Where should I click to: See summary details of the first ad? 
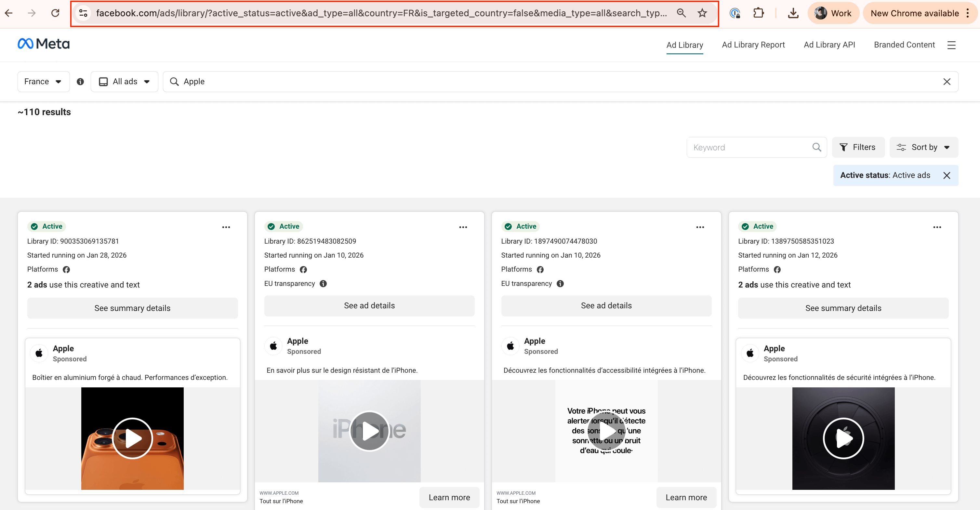[132, 308]
